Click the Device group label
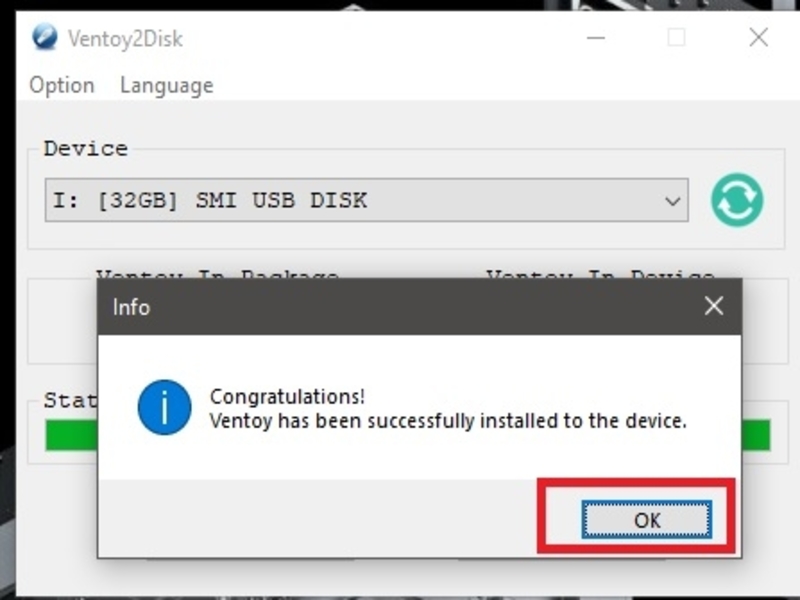The width and height of the screenshot is (800, 600). [85, 149]
